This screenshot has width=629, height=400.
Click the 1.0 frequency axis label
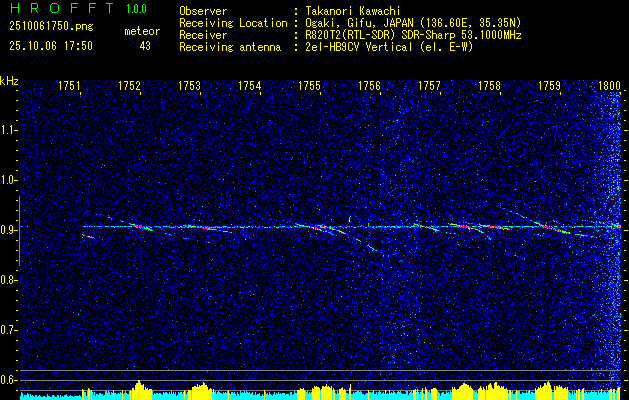pos(7,180)
